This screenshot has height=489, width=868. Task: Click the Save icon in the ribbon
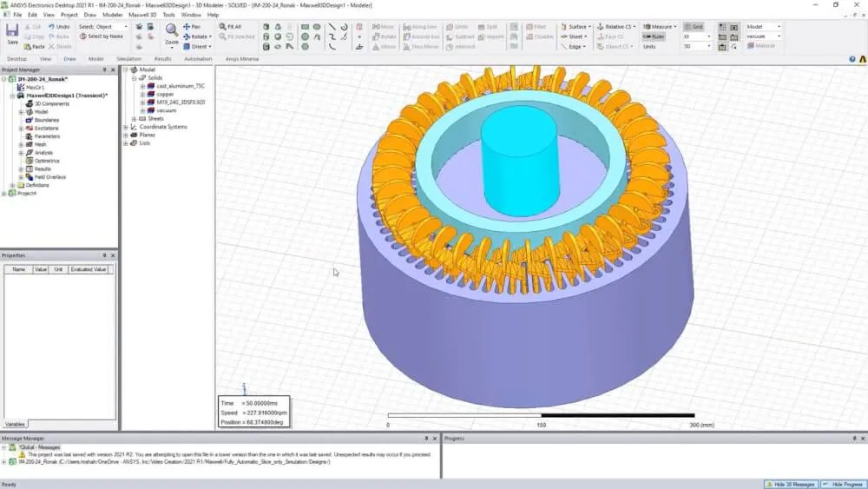click(12, 34)
